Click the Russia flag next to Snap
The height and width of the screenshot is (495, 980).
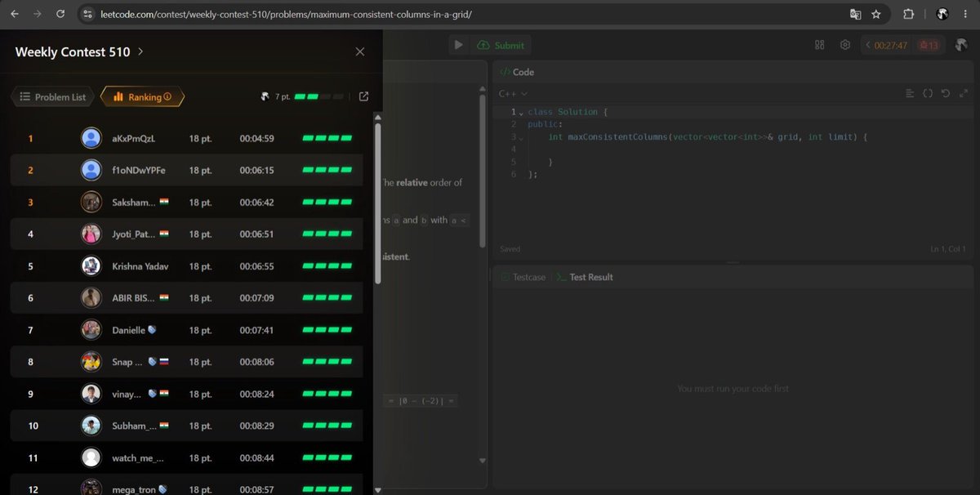pyautogui.click(x=163, y=362)
